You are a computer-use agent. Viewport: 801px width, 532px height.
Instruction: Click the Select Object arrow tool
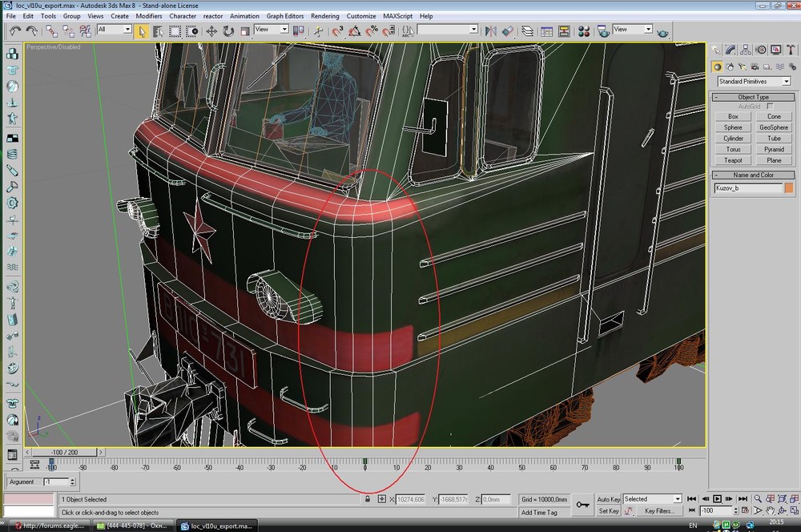pos(142,30)
